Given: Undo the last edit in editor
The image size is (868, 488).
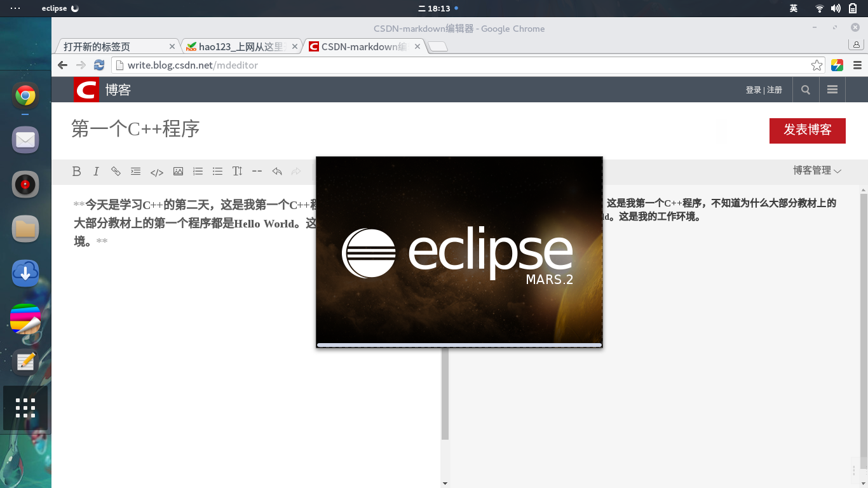Looking at the screenshot, I should pyautogui.click(x=277, y=171).
